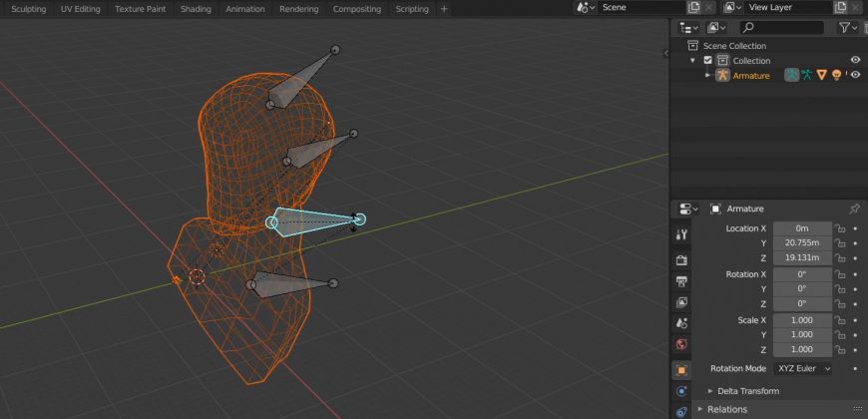Screen dimensions: 868x419
Task: Click the Scene Collection icon
Action: [x=692, y=45]
